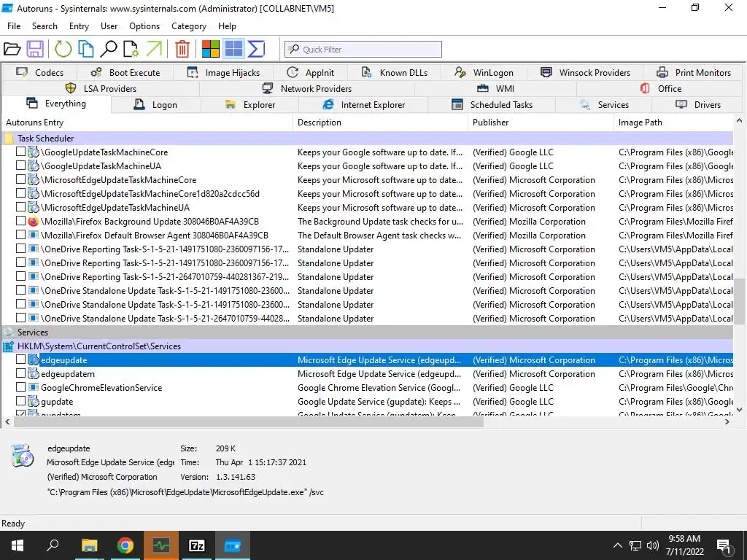Sort by the Description column header
Image resolution: width=747 pixels, height=560 pixels.
[x=381, y=122]
